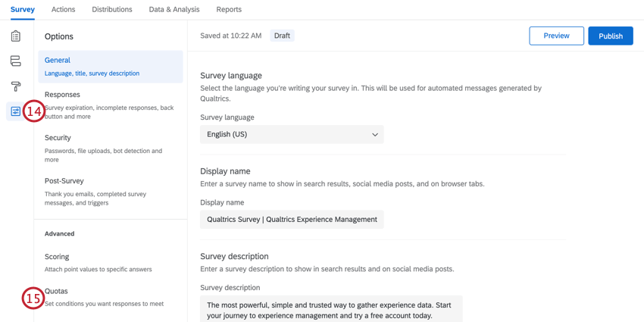Open the Post-Survey options section

pos(111,192)
